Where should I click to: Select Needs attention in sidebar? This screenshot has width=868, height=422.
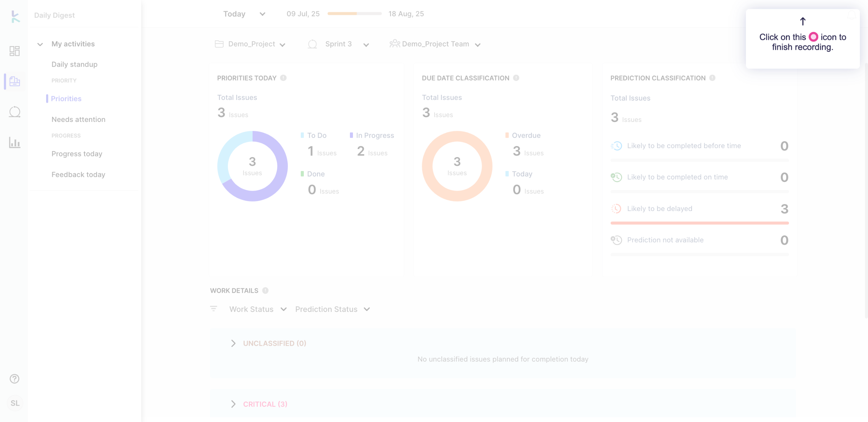tap(78, 120)
